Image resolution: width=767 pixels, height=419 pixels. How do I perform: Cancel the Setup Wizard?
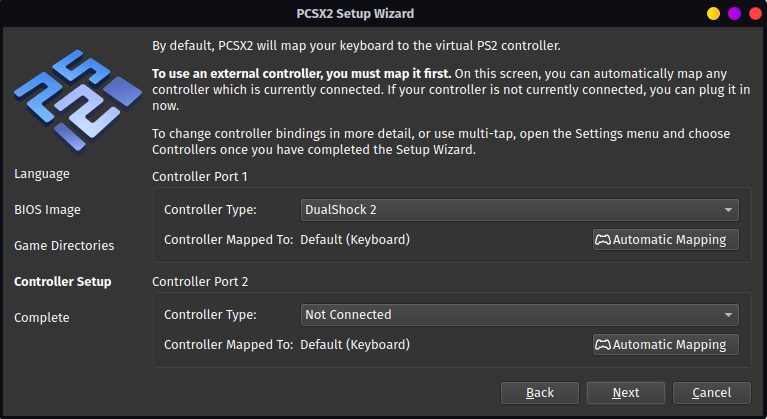(x=712, y=393)
